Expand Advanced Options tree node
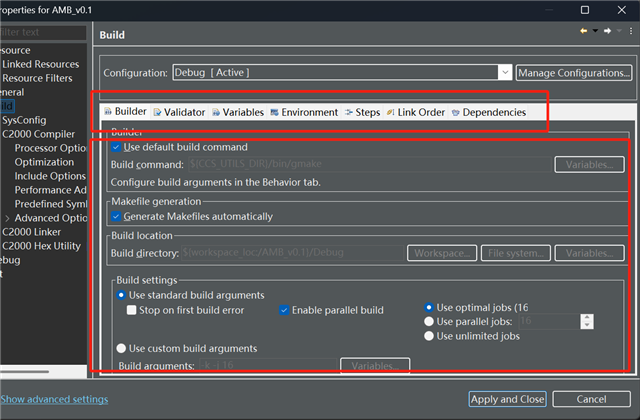Screen dimensions: 640x420 pyautogui.click(x=8, y=218)
